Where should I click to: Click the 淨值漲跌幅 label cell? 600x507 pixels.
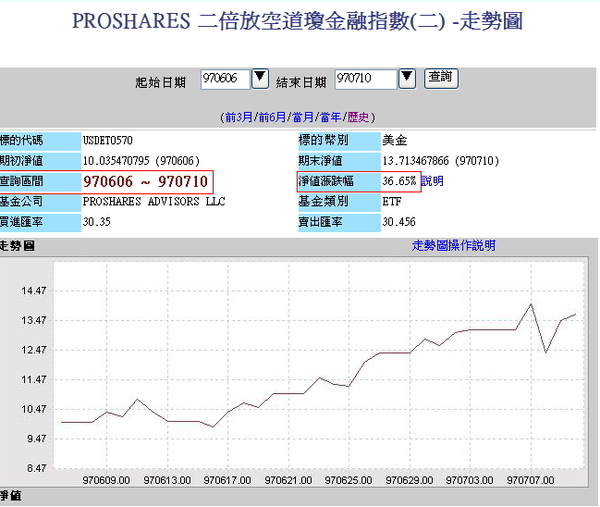(x=339, y=181)
